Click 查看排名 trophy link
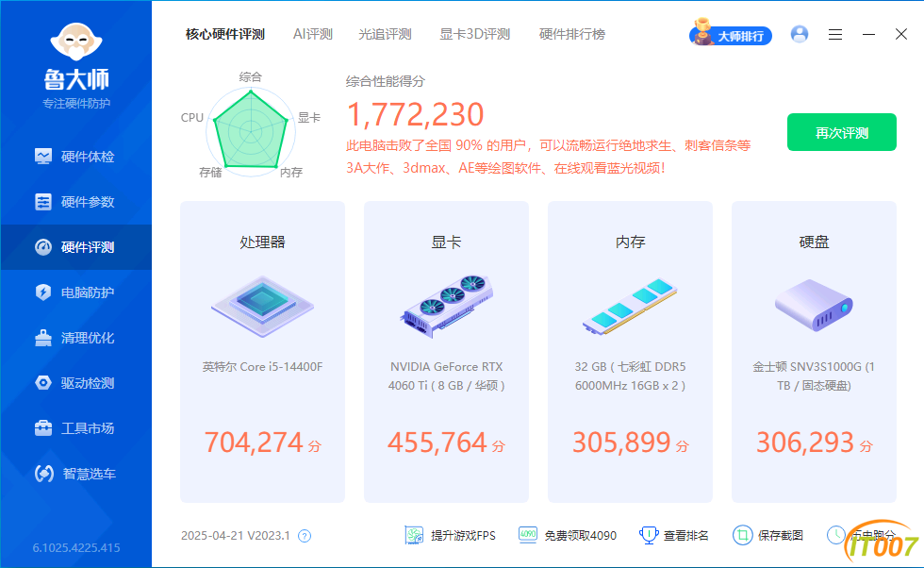The width and height of the screenshot is (924, 568). coord(674,535)
